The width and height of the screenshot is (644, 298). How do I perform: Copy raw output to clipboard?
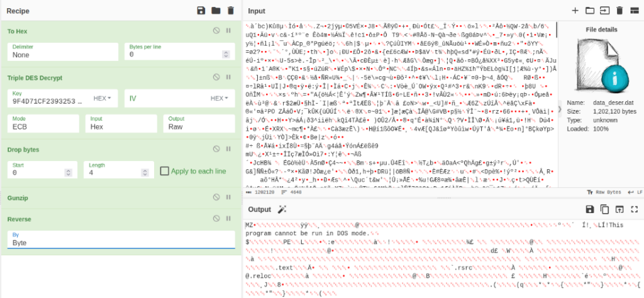tap(604, 209)
